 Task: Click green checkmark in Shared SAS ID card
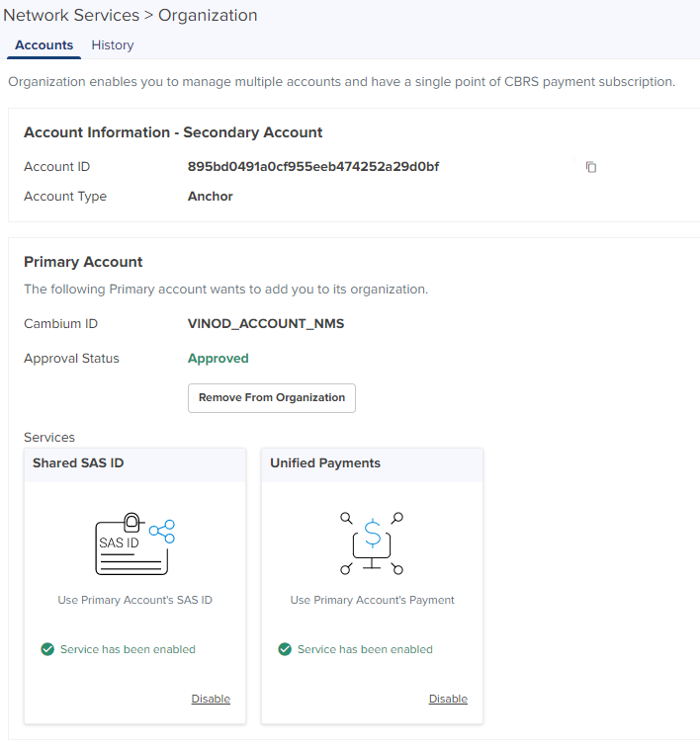[47, 649]
